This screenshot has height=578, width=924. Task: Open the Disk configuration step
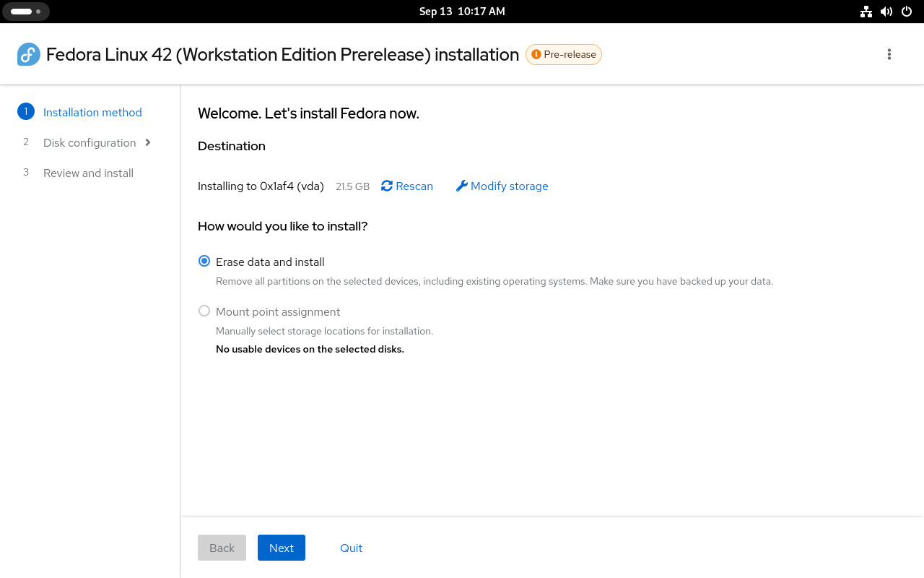tap(90, 142)
